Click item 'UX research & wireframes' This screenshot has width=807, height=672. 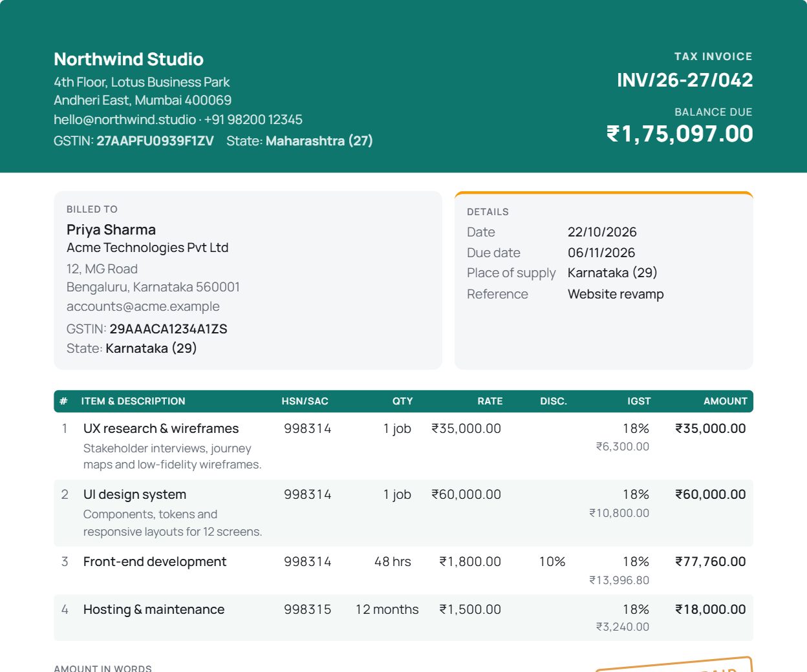click(x=161, y=428)
